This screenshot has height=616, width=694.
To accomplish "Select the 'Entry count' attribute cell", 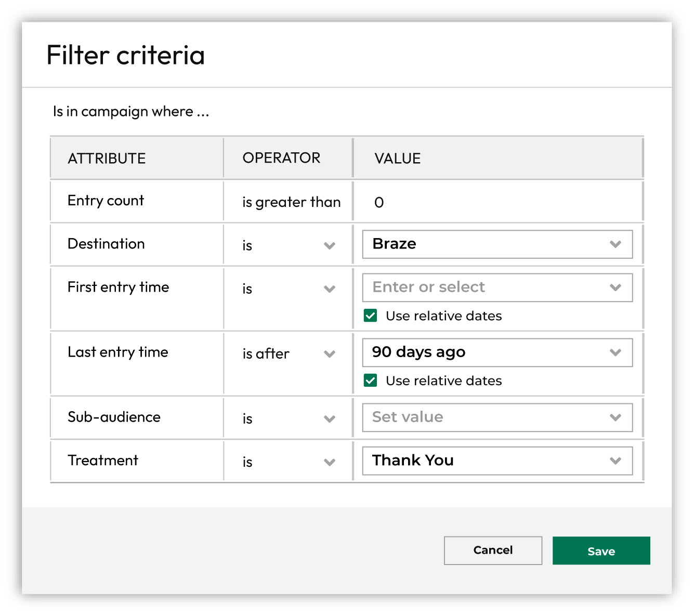I will click(137, 201).
